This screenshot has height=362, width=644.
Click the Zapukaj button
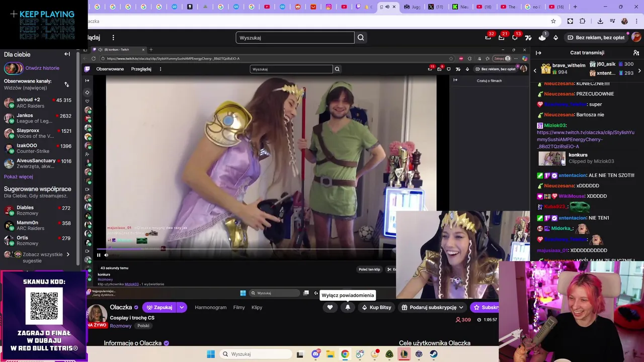pyautogui.click(x=159, y=307)
